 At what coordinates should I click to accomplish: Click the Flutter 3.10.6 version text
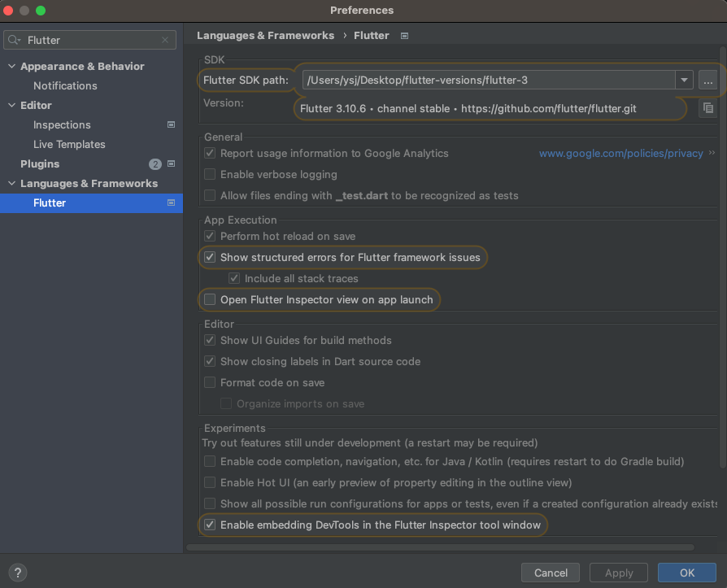click(468, 108)
